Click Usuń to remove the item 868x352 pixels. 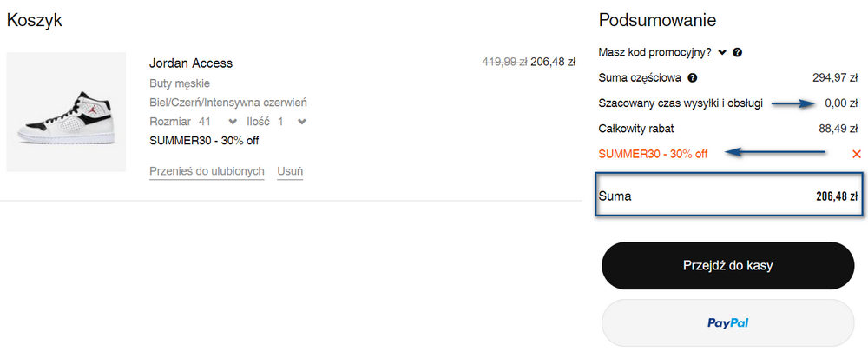290,171
